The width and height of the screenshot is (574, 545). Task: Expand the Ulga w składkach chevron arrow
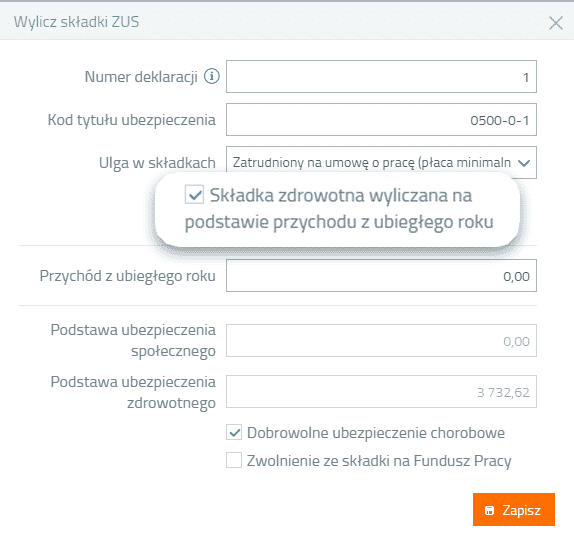[524, 163]
